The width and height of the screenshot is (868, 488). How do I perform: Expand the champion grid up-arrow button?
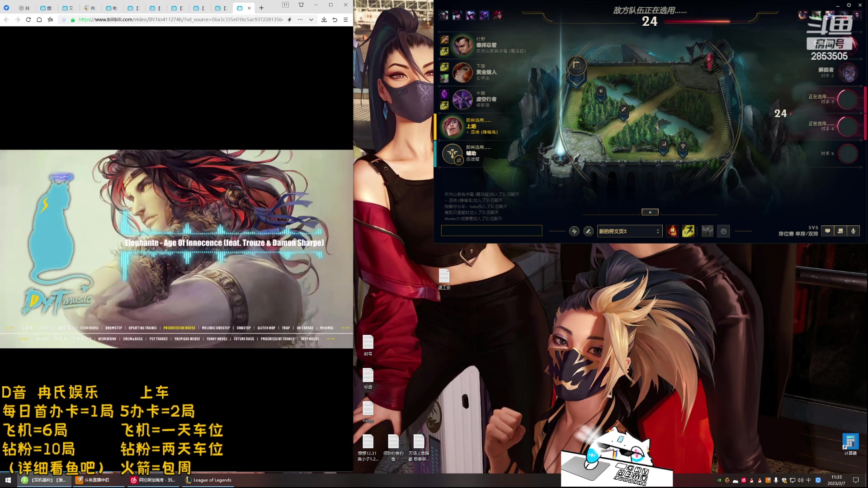650,212
